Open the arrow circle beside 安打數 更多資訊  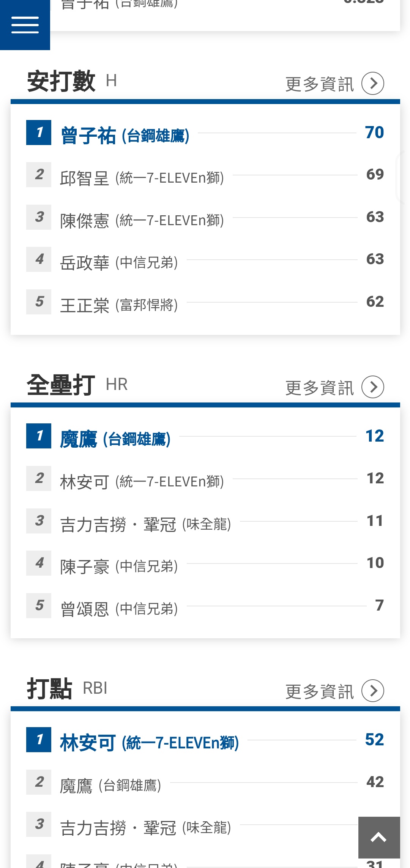(373, 83)
